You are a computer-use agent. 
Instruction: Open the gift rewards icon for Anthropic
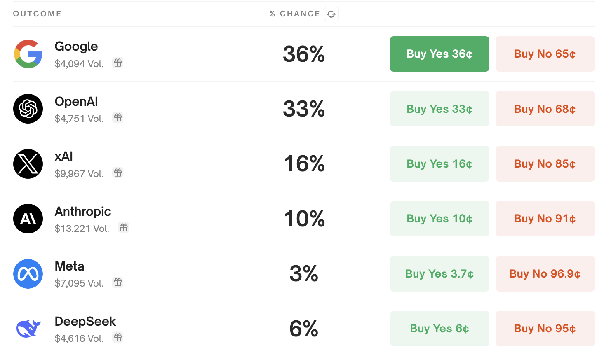[124, 227]
